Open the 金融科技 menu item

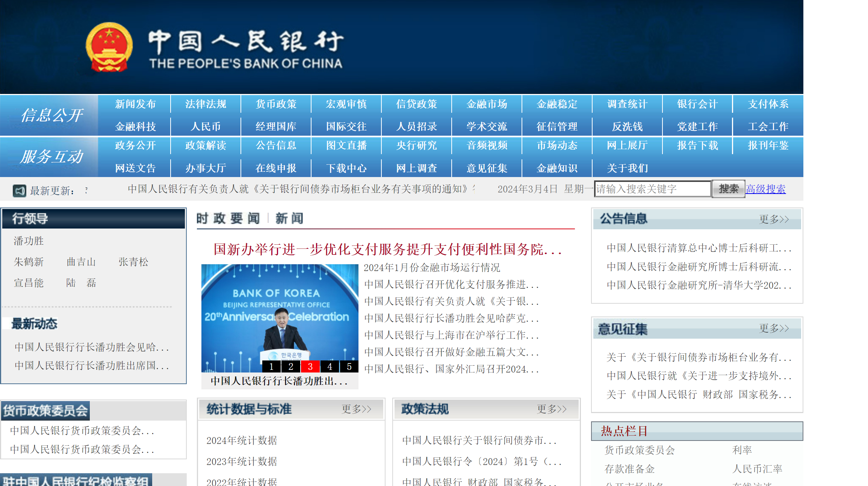coord(135,127)
